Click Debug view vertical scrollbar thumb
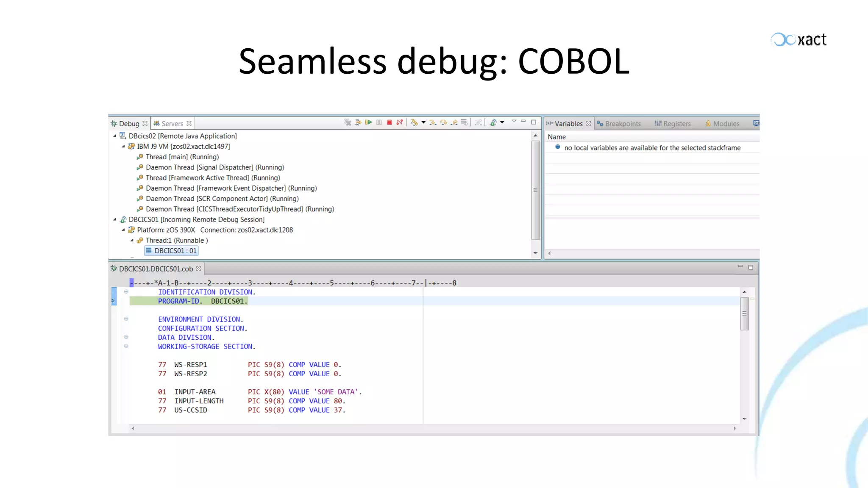The width and height of the screenshot is (868, 488). [535, 190]
